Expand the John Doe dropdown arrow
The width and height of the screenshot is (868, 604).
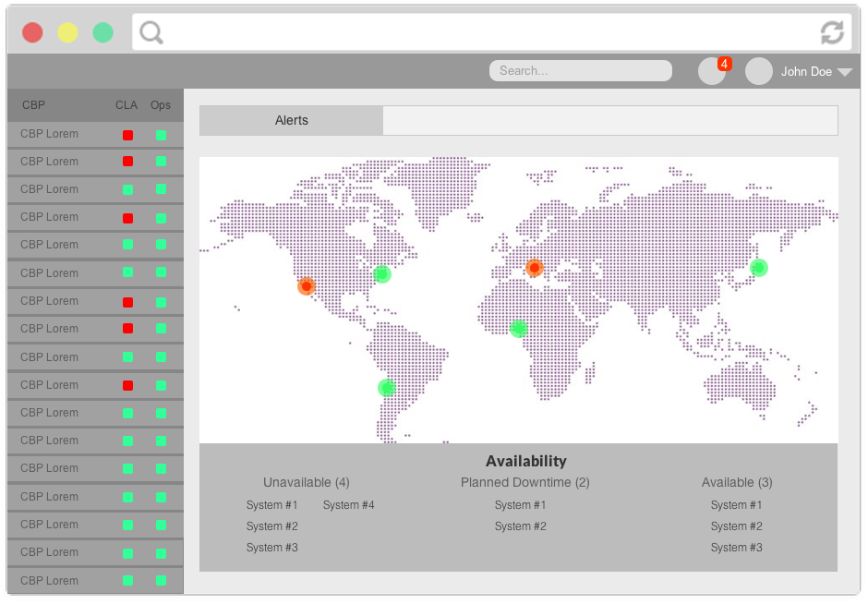[845, 72]
